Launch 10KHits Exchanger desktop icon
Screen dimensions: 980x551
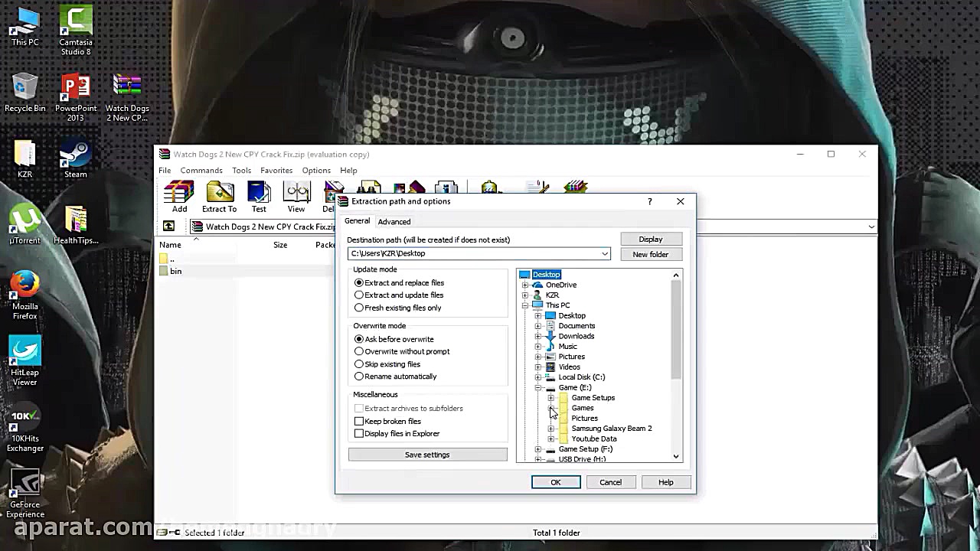tap(25, 427)
